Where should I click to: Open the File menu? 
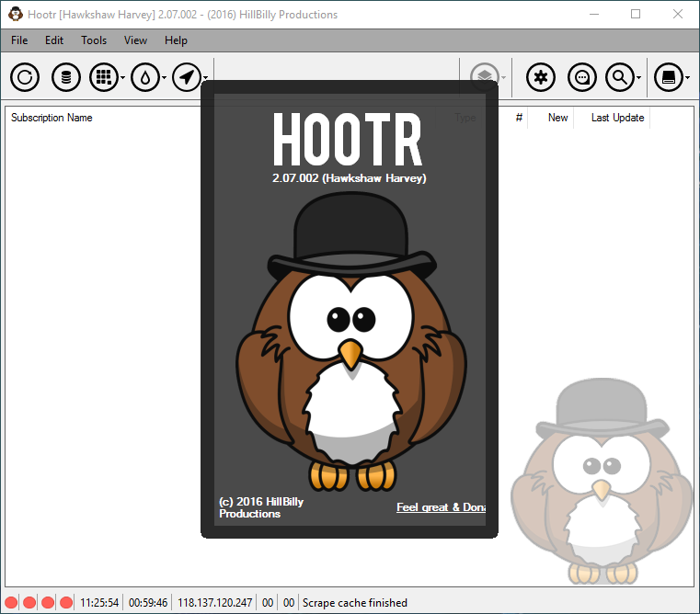click(x=19, y=40)
